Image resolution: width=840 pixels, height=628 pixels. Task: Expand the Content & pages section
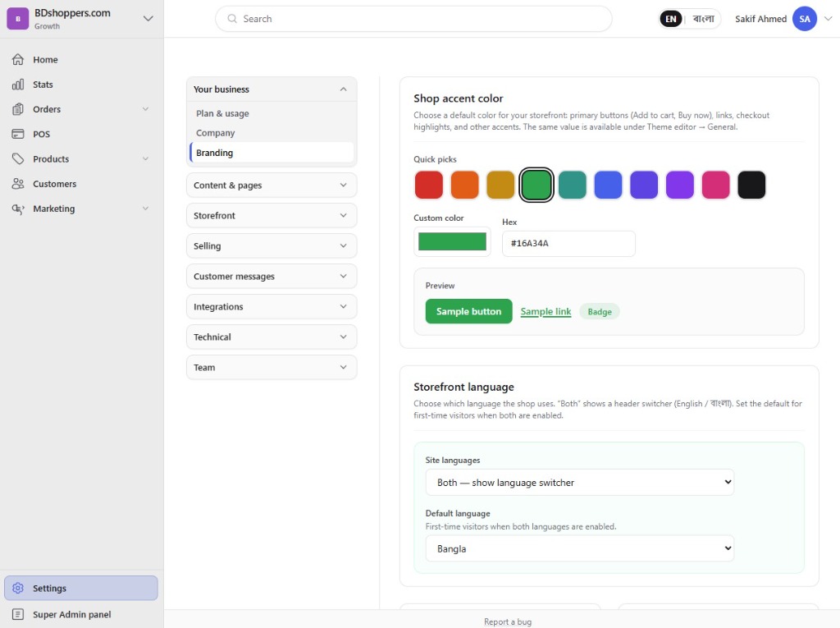[x=272, y=185]
